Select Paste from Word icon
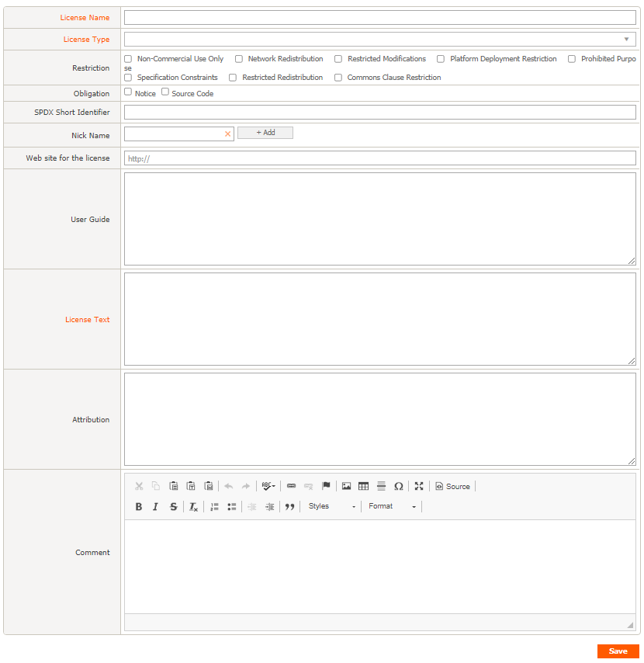 point(208,486)
